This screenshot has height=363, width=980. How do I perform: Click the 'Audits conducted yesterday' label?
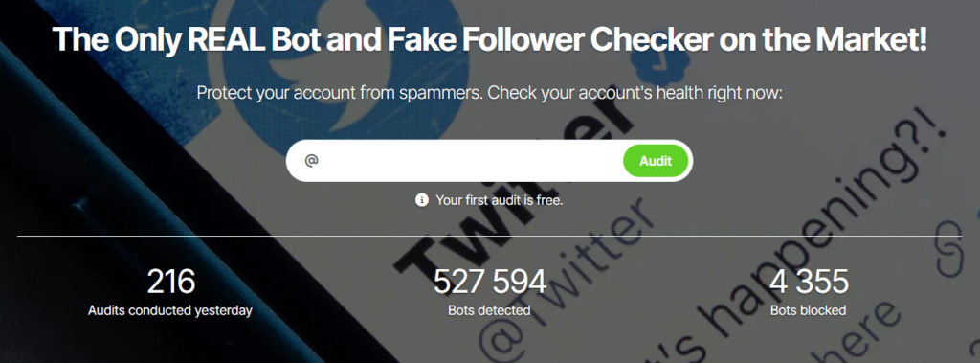pyautogui.click(x=170, y=310)
